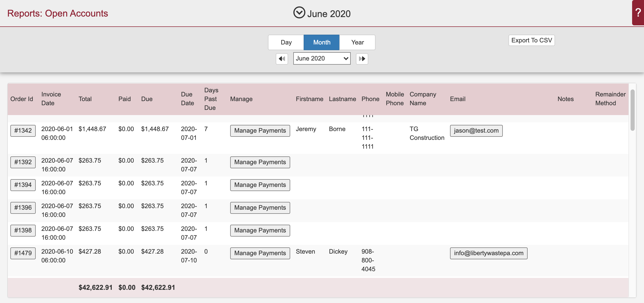
Task: Click the info@libertywastepa.com email button
Action: click(x=489, y=253)
